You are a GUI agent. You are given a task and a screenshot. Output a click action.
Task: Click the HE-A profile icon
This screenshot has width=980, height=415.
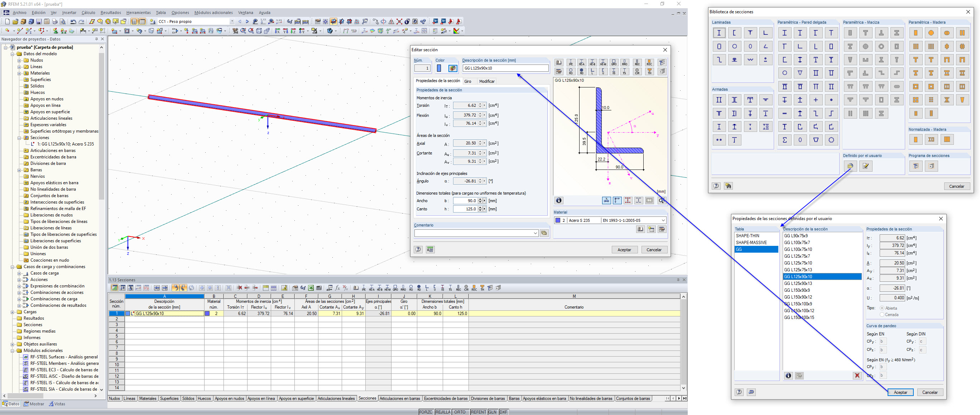(x=581, y=62)
